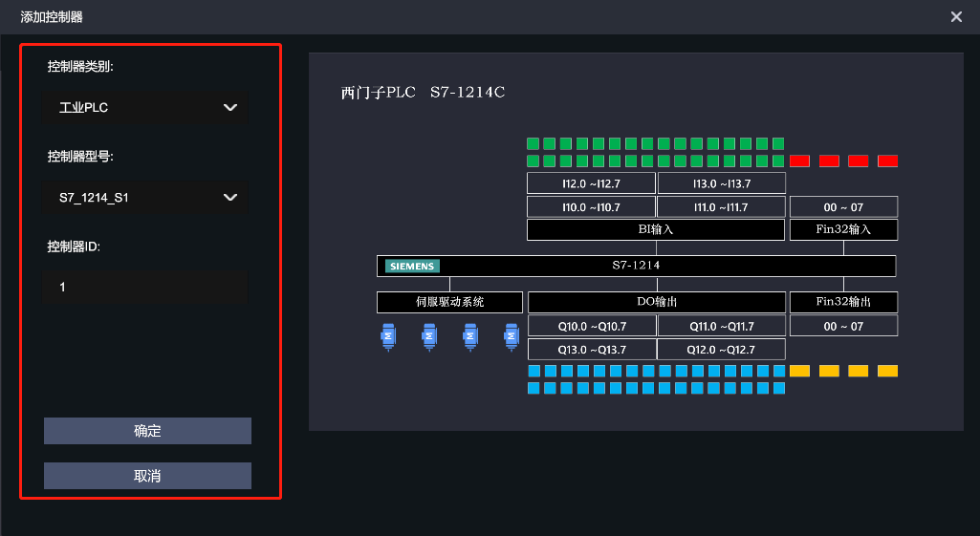This screenshot has height=536, width=980.
Task: Select the I12.0 ~I12.7 input box
Action: 591,183
